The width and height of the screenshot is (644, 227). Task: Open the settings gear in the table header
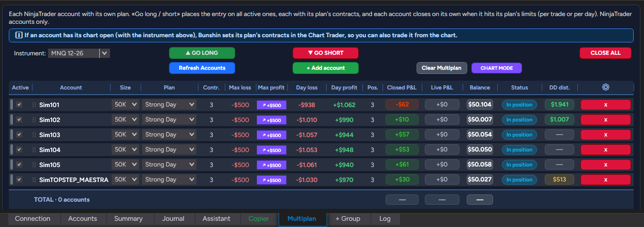[606, 87]
